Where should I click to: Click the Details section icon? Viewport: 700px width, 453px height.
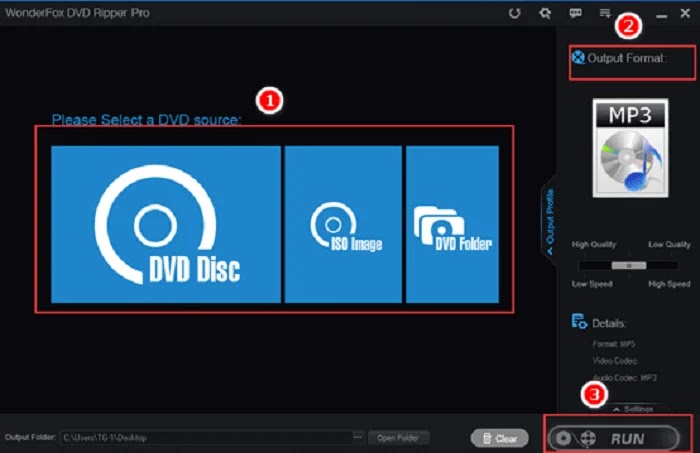[579, 321]
